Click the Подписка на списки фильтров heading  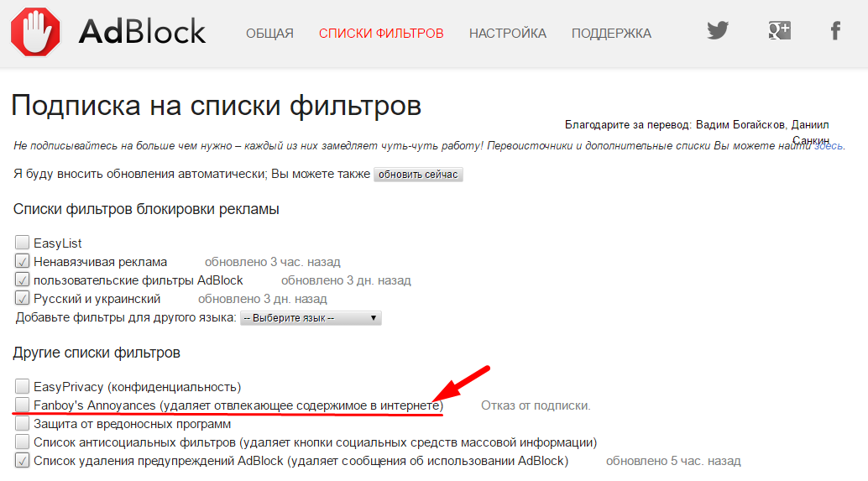(217, 106)
